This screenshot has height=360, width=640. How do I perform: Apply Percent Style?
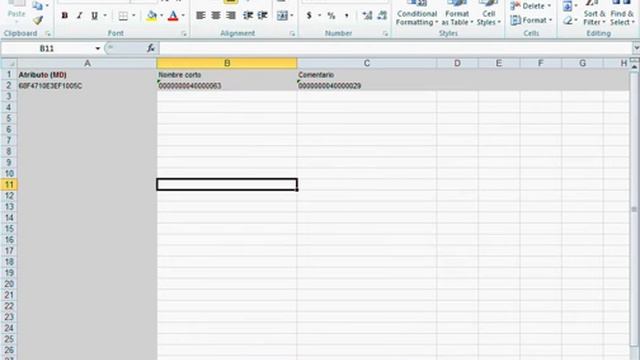(x=331, y=16)
